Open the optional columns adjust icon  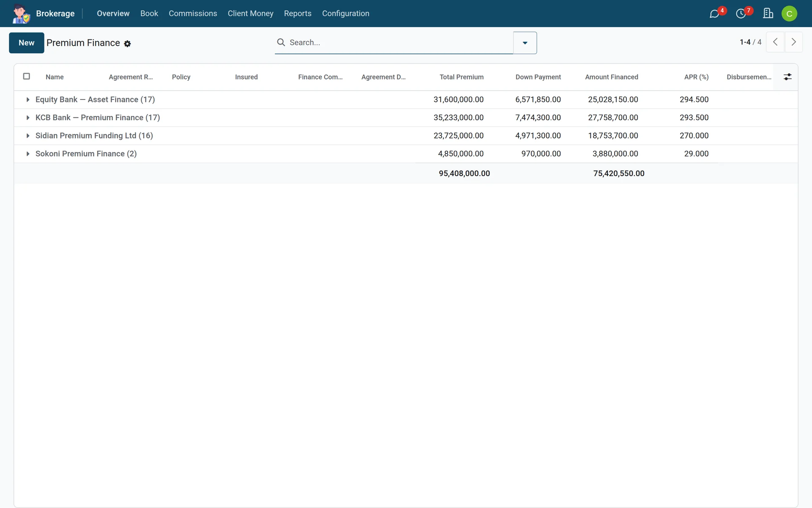tap(787, 77)
